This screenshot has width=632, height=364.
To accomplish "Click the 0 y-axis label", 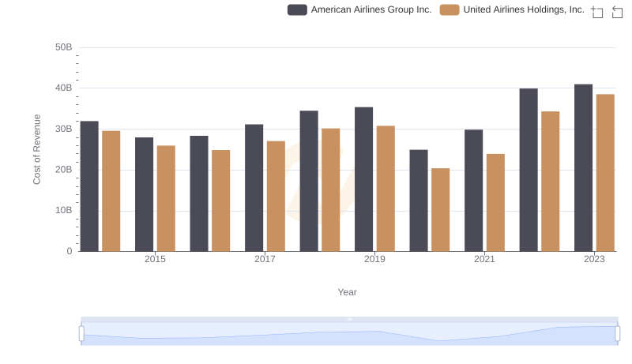I will 70,251.
